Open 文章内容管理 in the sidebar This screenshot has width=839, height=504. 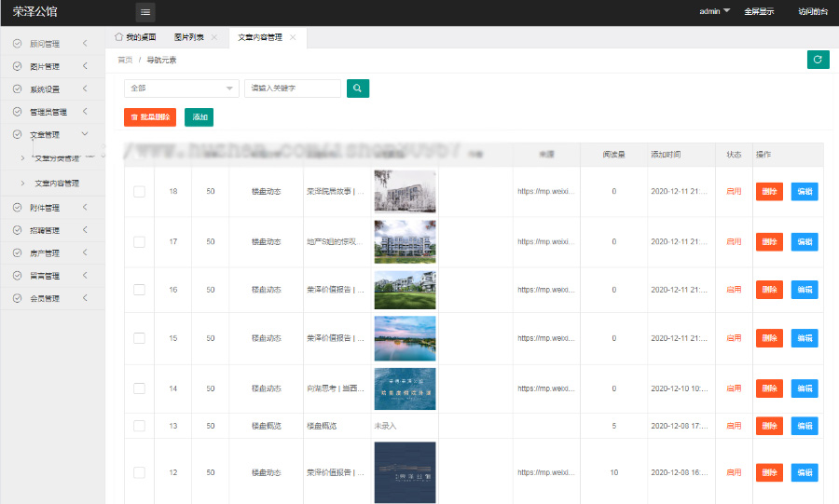pyautogui.click(x=57, y=183)
